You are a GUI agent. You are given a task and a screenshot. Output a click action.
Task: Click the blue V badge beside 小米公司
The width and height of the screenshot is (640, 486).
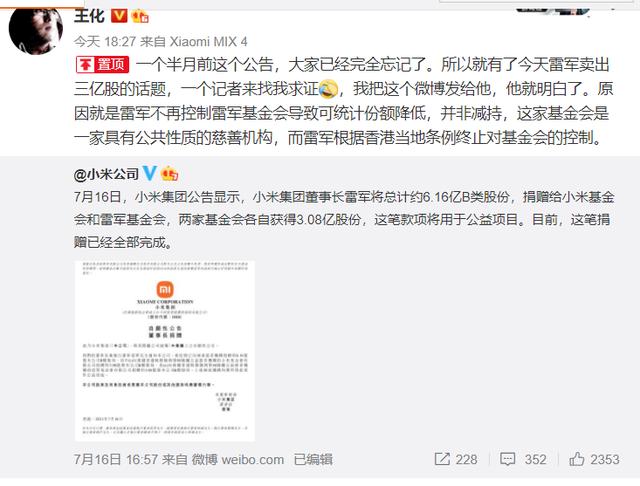[150, 173]
